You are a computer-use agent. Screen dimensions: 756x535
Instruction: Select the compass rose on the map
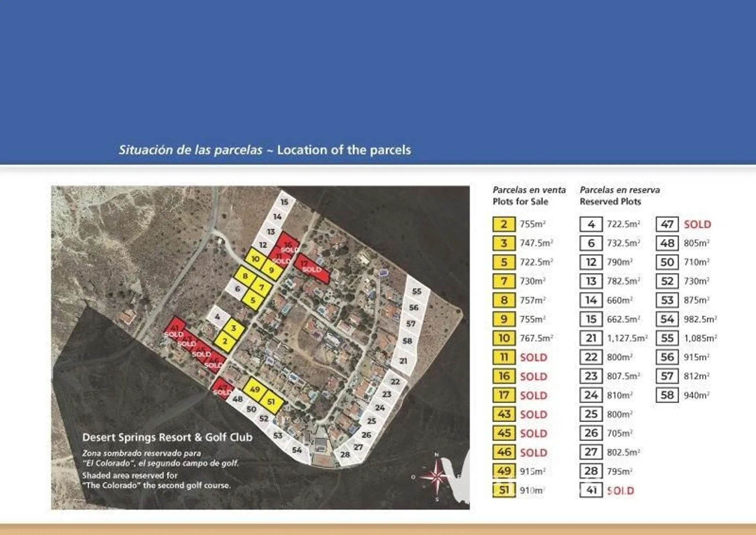(x=437, y=476)
